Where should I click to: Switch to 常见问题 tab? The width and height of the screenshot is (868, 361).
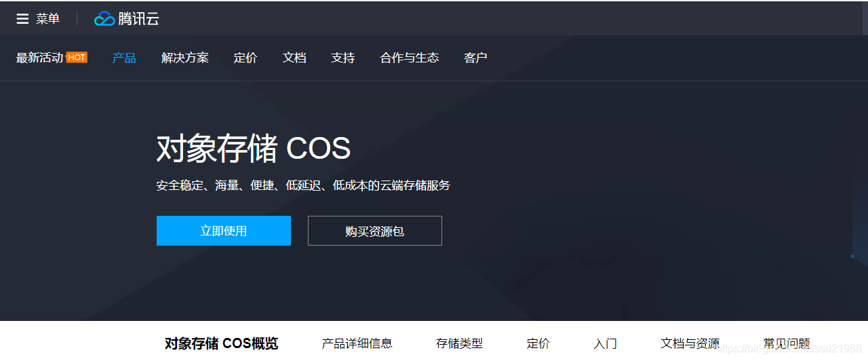787,343
